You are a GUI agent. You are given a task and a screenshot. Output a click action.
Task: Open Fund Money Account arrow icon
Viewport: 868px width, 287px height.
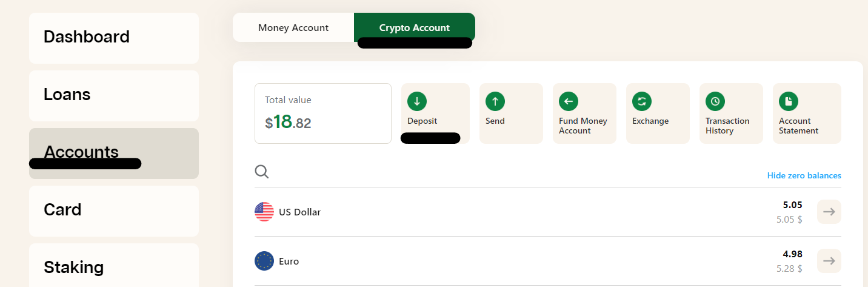[x=569, y=101]
